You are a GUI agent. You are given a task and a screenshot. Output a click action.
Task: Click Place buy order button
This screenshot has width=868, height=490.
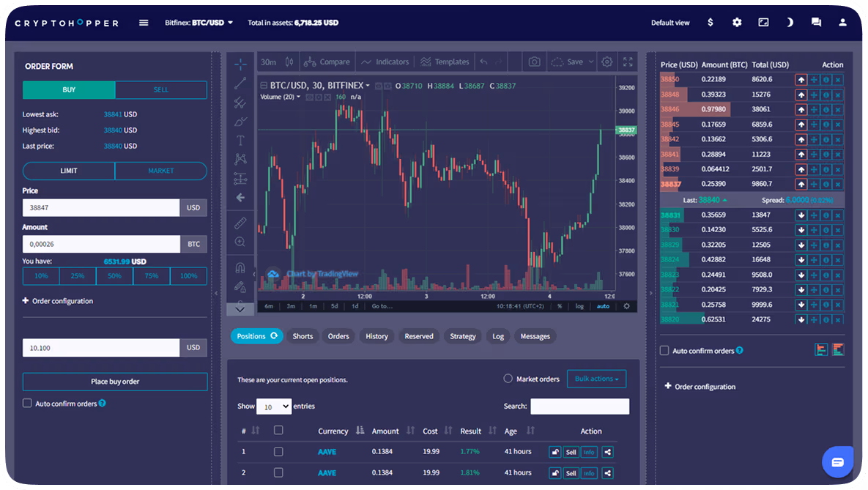[115, 382]
